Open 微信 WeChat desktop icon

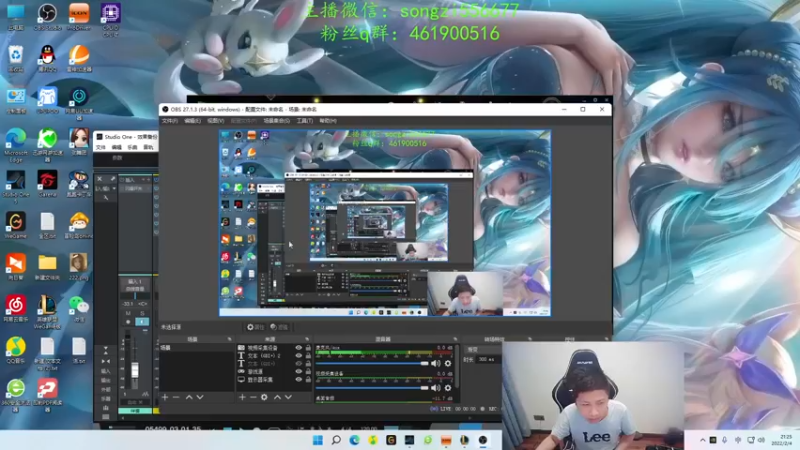79,308
